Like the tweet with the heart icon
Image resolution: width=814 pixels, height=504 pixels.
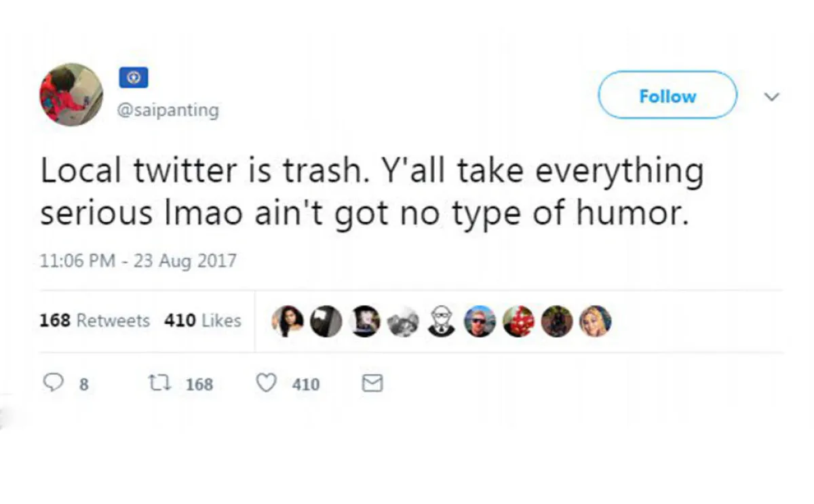click(266, 384)
